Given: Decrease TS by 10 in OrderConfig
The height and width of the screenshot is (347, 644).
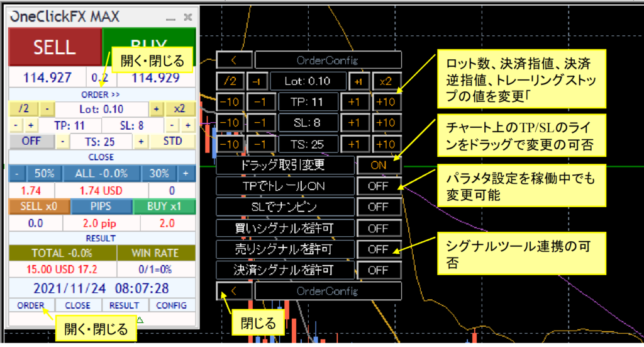Looking at the screenshot, I should [x=230, y=144].
